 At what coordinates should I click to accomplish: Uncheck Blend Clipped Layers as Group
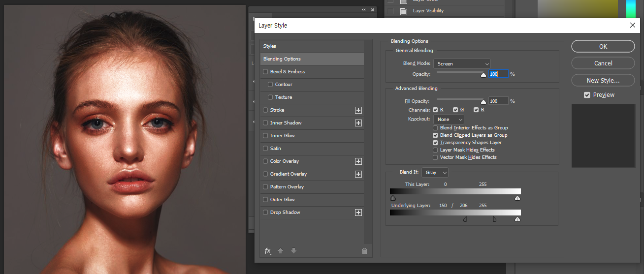[x=435, y=135]
